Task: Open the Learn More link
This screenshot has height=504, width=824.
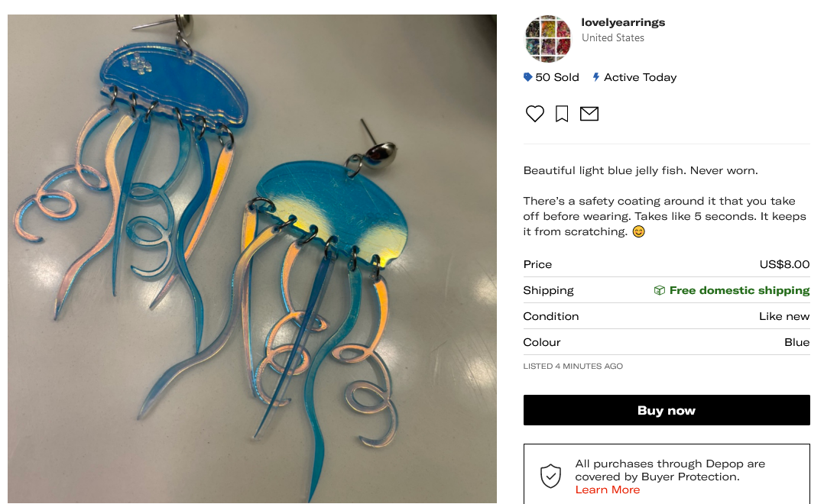Action: pyautogui.click(x=608, y=489)
